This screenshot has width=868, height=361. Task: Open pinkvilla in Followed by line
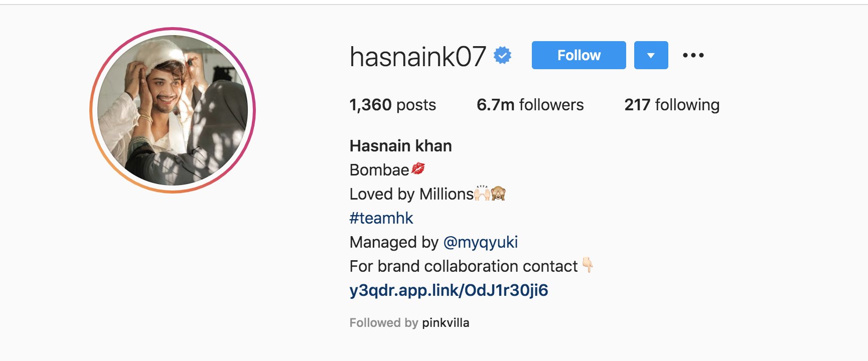click(446, 323)
